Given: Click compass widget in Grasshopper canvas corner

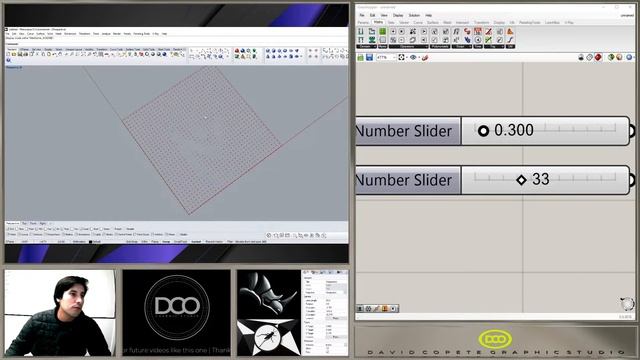Looking at the screenshot, I should pyautogui.click(x=627, y=304).
